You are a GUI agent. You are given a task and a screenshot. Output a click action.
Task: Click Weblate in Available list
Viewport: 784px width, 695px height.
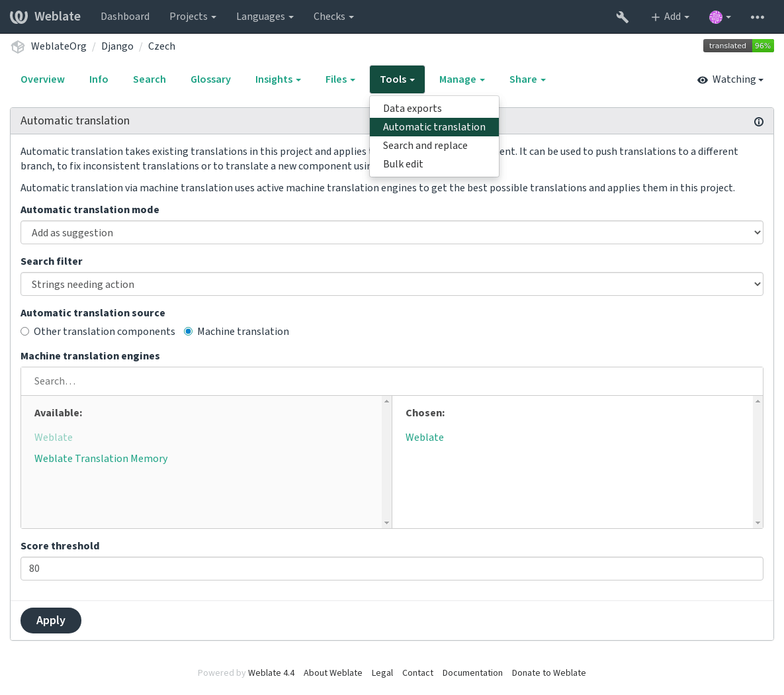pos(54,438)
